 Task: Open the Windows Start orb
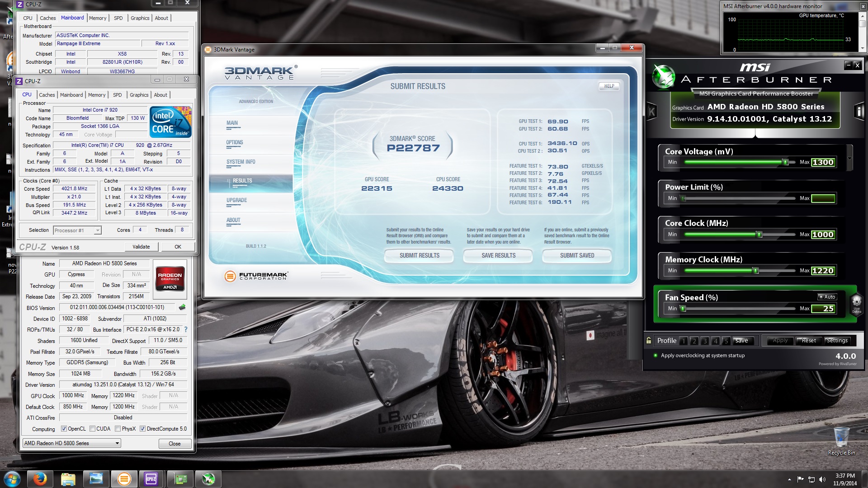12,479
